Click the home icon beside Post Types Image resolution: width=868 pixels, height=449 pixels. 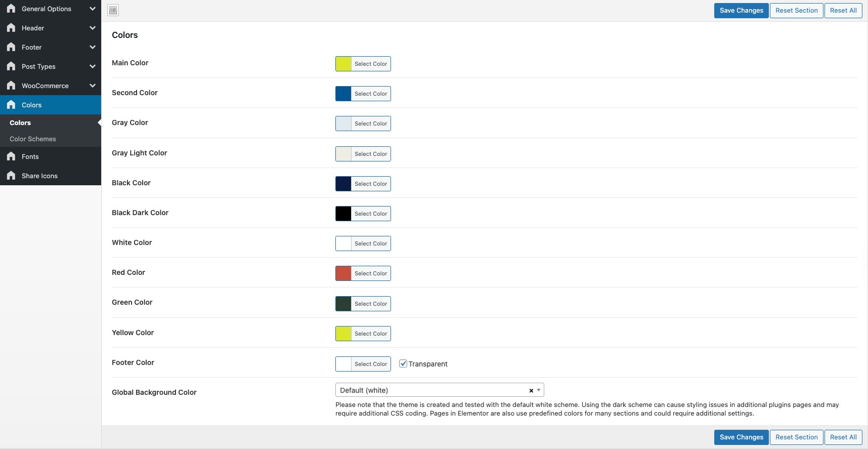11,66
